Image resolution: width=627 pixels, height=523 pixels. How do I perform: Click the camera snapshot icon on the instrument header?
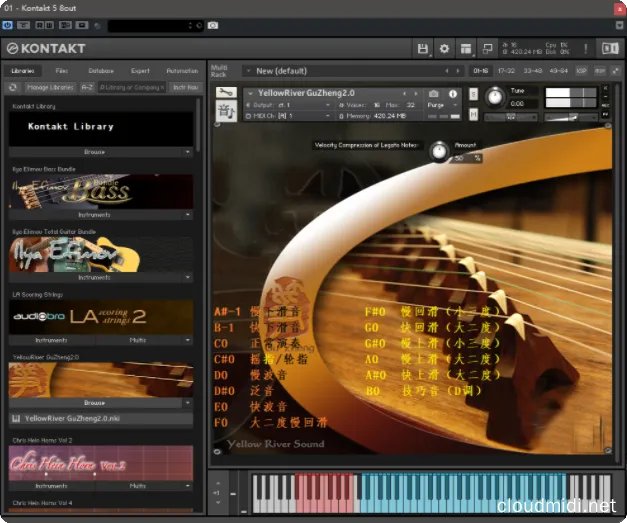(433, 93)
